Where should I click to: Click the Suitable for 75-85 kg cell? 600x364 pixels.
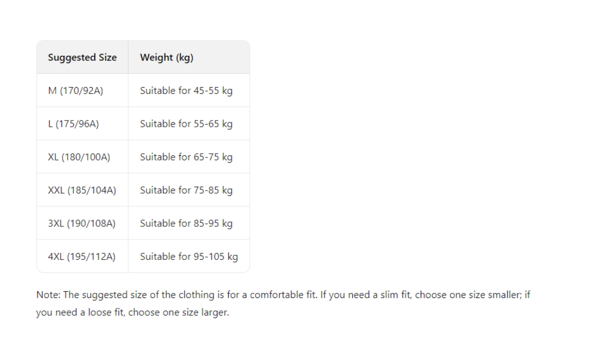[186, 191]
